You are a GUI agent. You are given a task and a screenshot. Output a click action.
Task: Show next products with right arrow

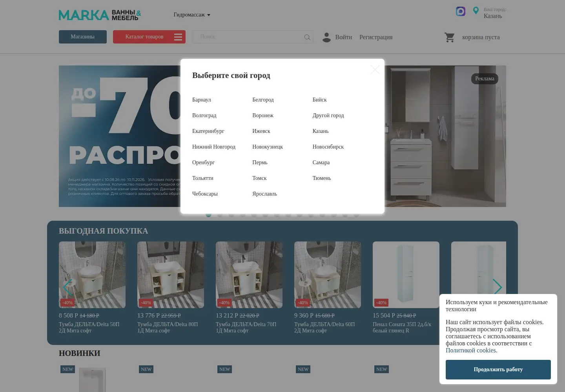497,287
